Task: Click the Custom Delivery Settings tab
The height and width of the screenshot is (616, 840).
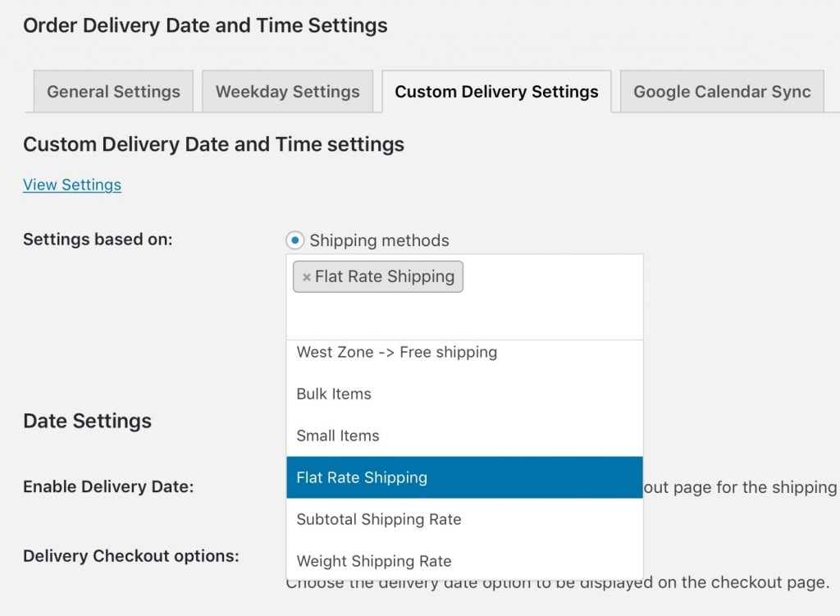Action: (x=496, y=92)
